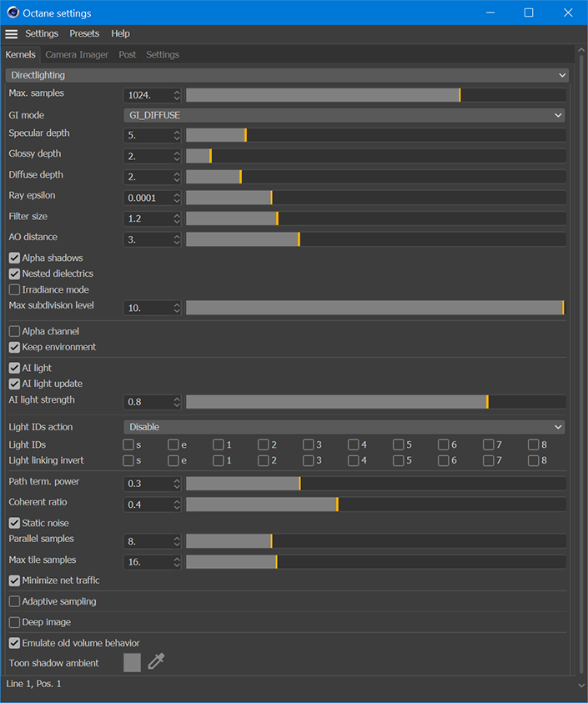Enable the Irradiance mode checkbox
This screenshot has width=588, height=703.
(14, 290)
